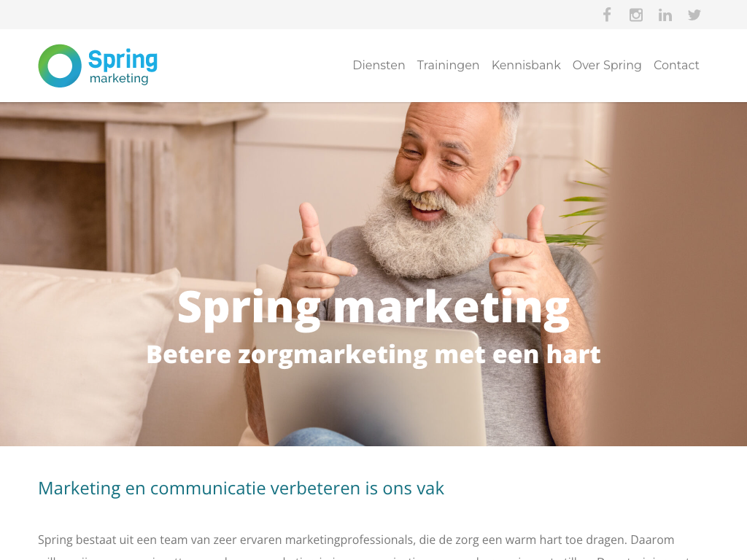Click heading 'Marketing en communicatie verbeteren is ons vak'
The width and height of the screenshot is (747, 560).
(241, 488)
